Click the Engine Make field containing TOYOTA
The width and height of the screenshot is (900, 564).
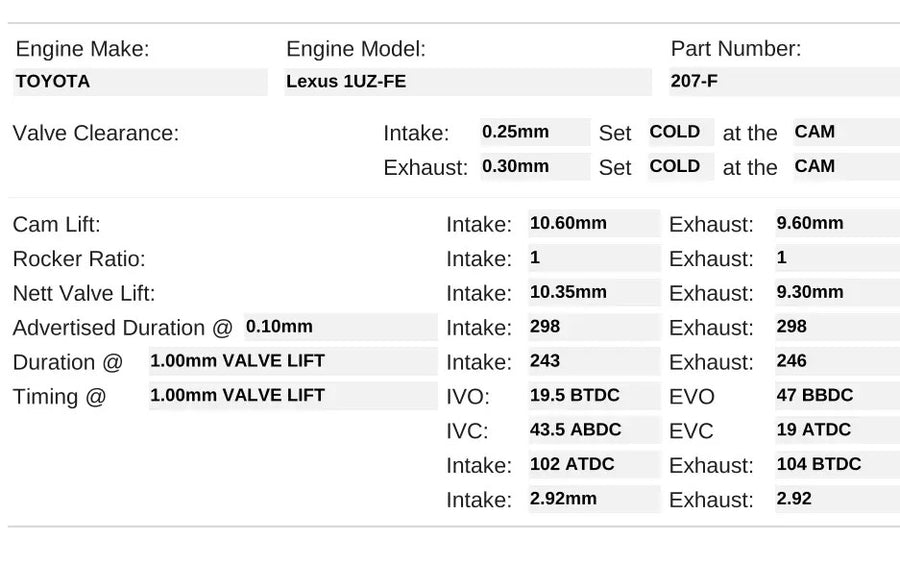pos(140,82)
